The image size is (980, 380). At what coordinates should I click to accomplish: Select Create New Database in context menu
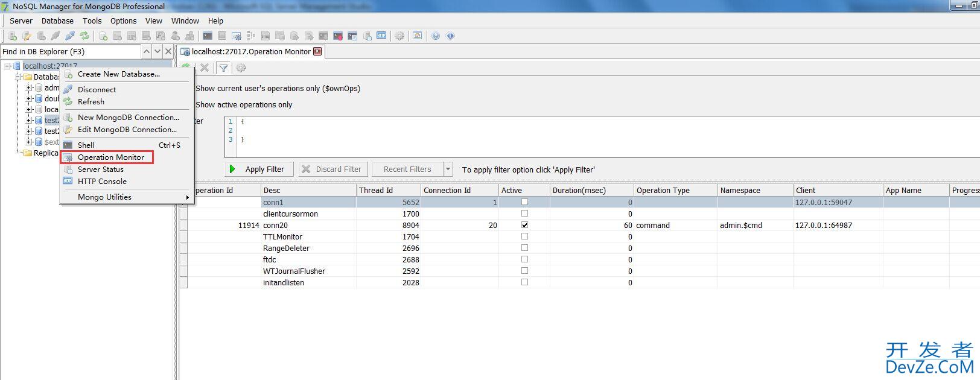127,74
